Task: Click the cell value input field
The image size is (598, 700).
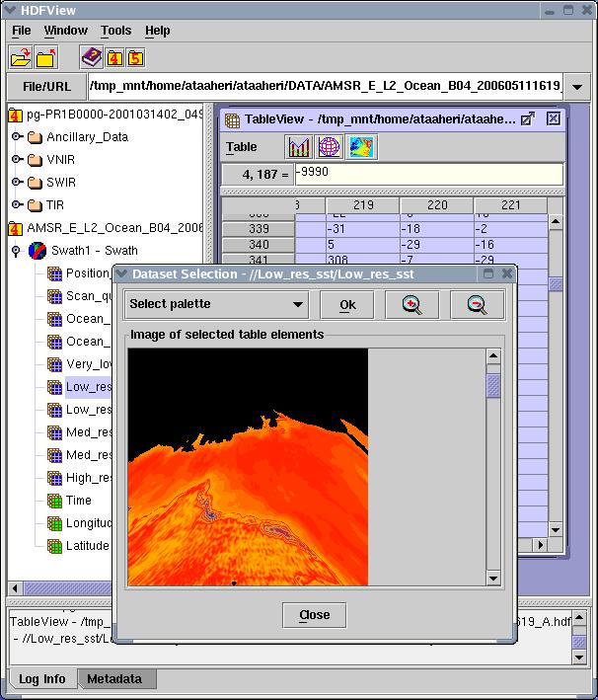Action: pos(428,174)
